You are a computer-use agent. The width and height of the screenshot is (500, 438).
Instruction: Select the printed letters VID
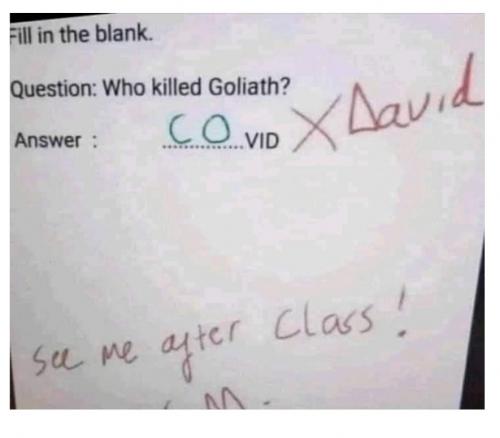pyautogui.click(x=262, y=141)
